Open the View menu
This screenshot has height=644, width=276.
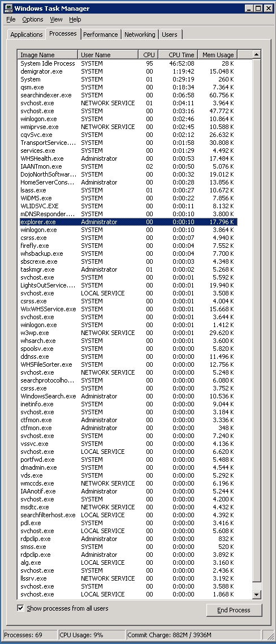tap(56, 19)
